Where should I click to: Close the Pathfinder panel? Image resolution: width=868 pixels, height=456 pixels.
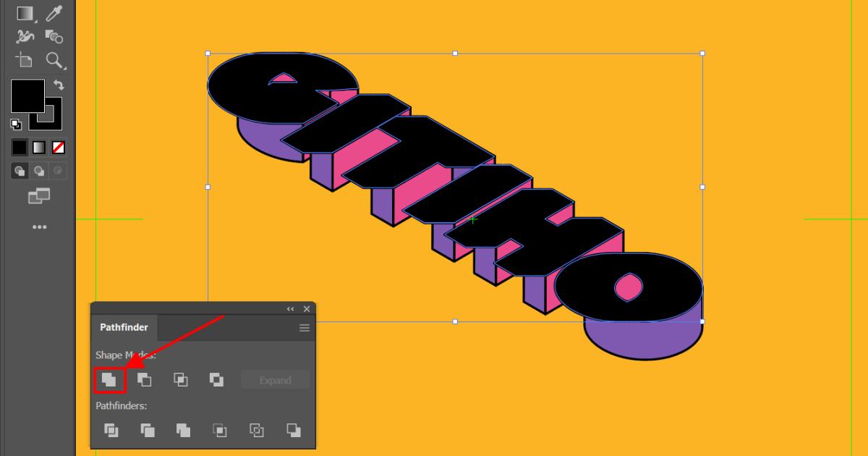click(306, 309)
